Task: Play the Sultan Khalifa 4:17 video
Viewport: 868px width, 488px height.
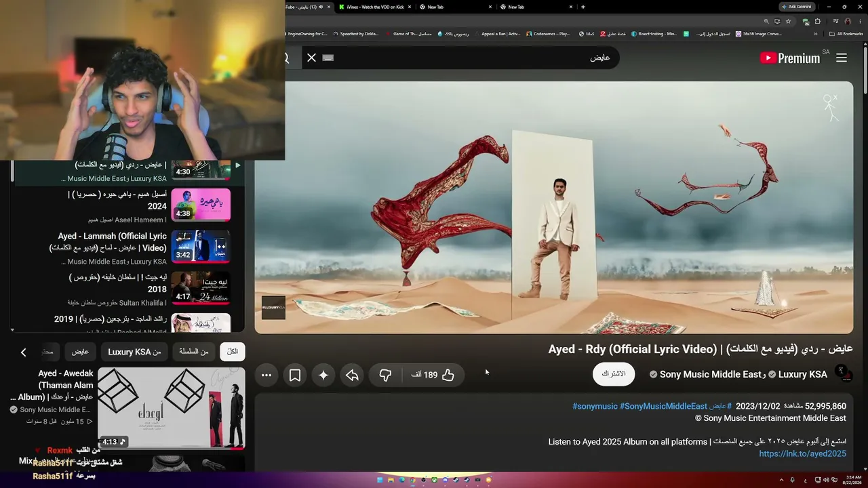Action: click(201, 288)
